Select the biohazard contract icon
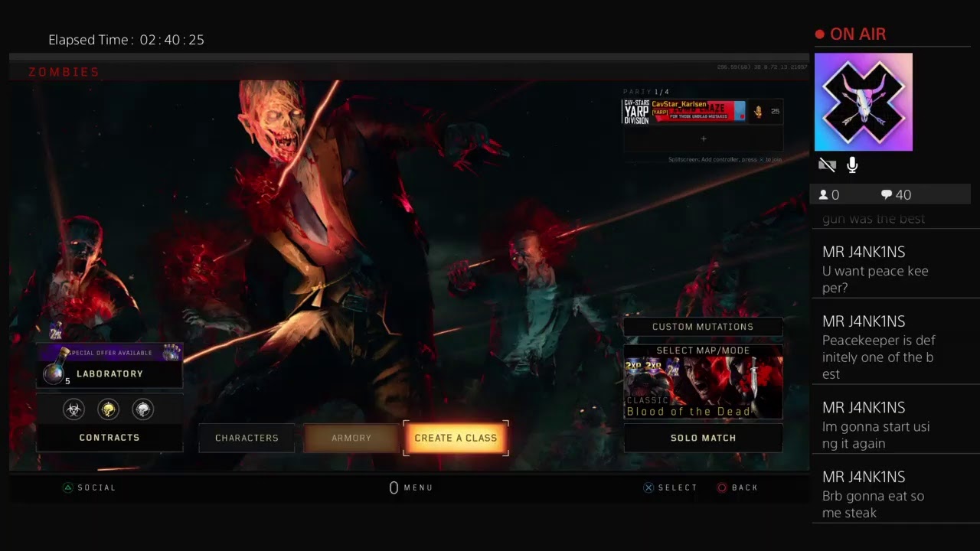This screenshot has width=980, height=551. 73,409
